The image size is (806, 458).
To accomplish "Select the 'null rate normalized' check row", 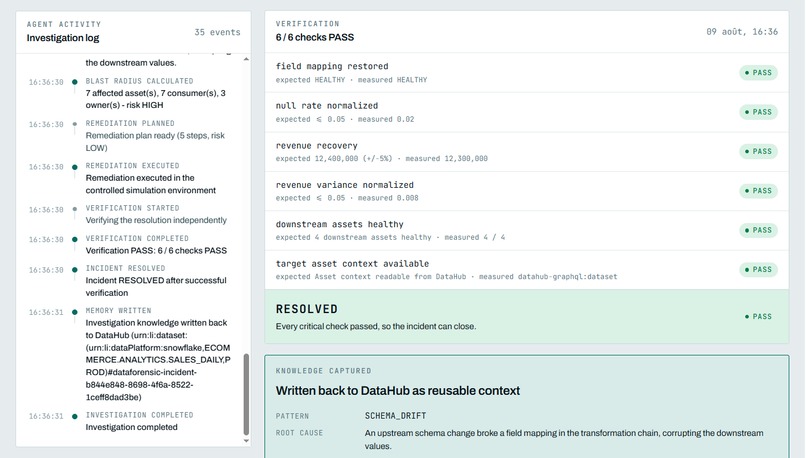I will [x=527, y=112].
